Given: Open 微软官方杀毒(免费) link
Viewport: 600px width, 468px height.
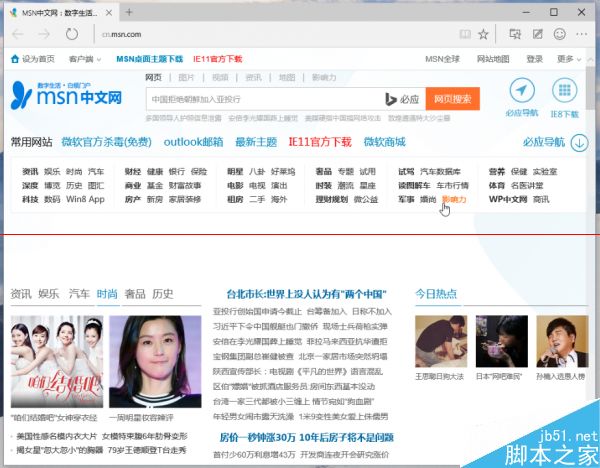Looking at the screenshot, I should (106, 142).
